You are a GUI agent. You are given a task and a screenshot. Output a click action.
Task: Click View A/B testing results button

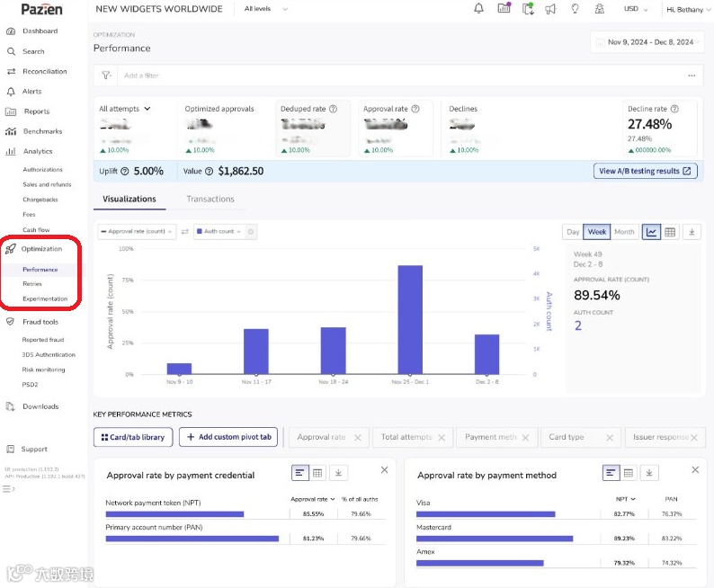[x=646, y=171]
